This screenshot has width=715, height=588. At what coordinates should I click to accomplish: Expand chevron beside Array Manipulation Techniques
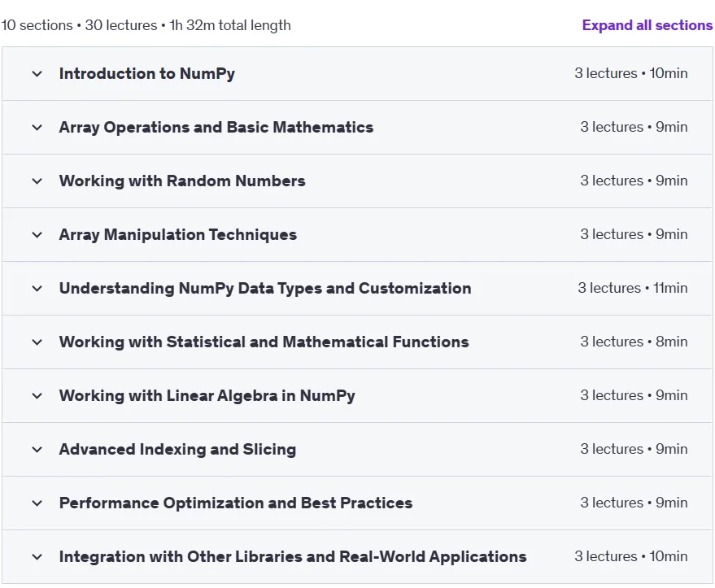click(x=37, y=235)
